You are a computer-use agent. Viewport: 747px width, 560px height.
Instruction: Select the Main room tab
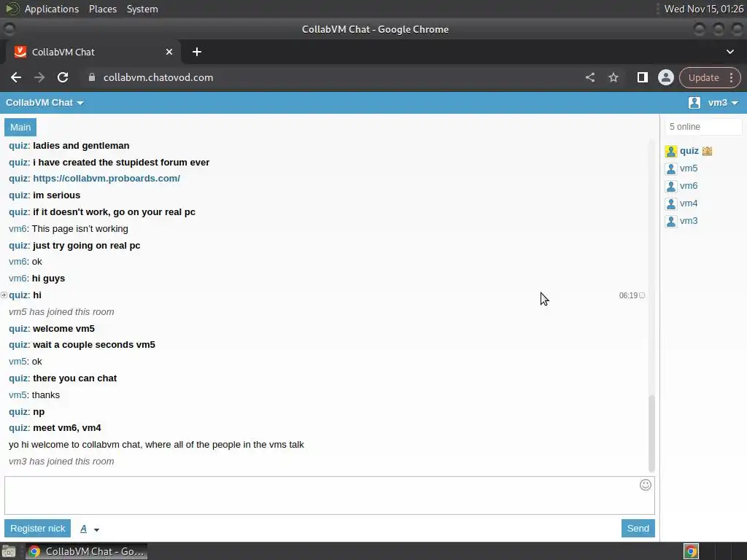point(20,127)
